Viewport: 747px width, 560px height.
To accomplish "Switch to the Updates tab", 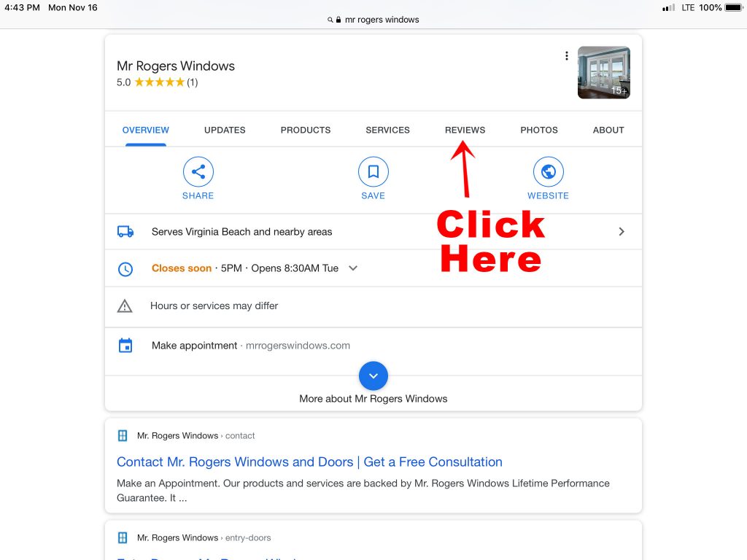I will [x=225, y=130].
